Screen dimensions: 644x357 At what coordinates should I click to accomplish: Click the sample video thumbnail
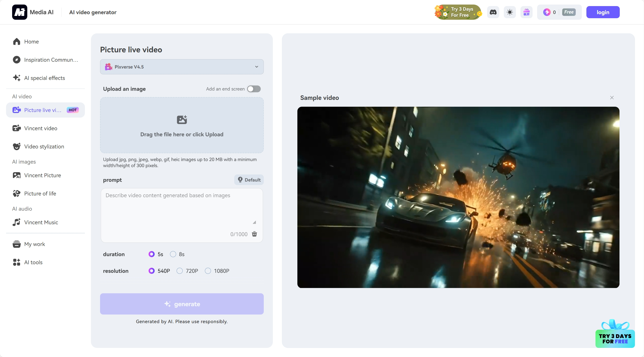(458, 197)
